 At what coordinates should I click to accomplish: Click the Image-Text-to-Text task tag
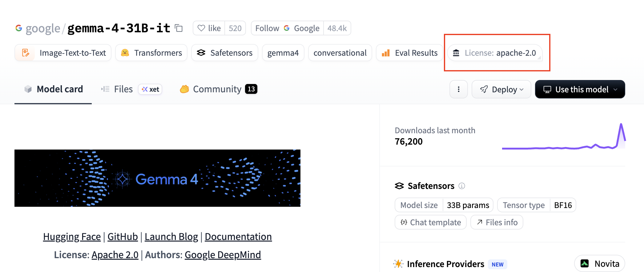tap(63, 53)
